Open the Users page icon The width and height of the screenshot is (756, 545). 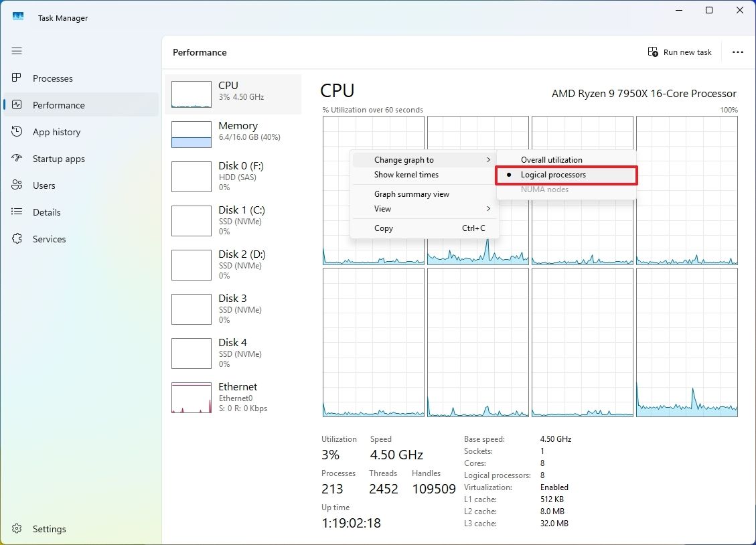click(x=16, y=185)
